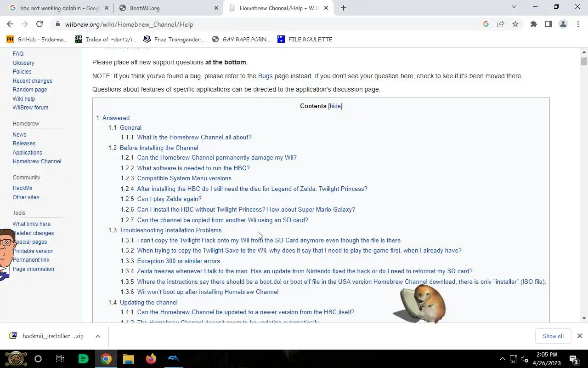The height and width of the screenshot is (368, 588).
Task: Open Chrome from the taskbar
Action: pyautogui.click(x=106, y=359)
